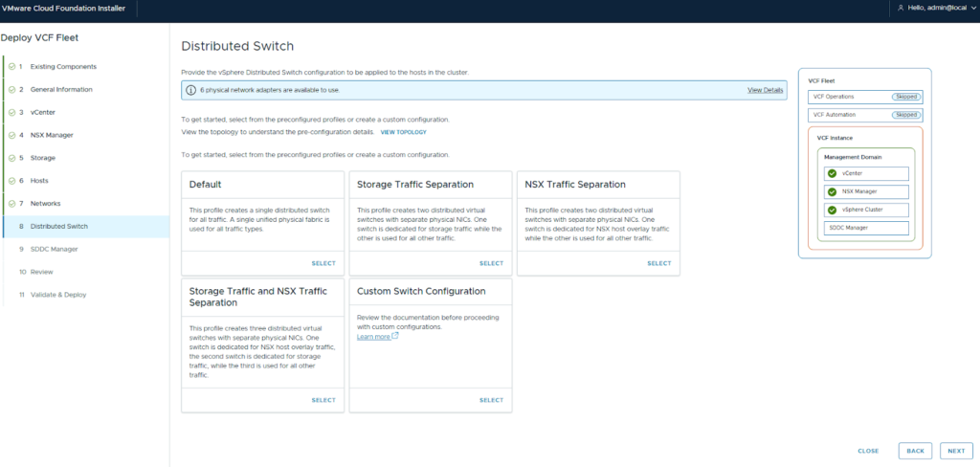Viewport: 980px width, 467px height.
Task: Click green check icon next to vCenter box
Action: coord(832,173)
